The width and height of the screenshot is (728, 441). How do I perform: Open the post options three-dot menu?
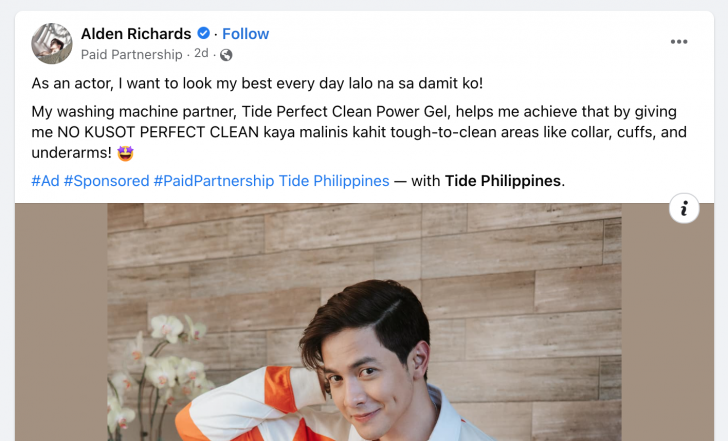coord(679,42)
